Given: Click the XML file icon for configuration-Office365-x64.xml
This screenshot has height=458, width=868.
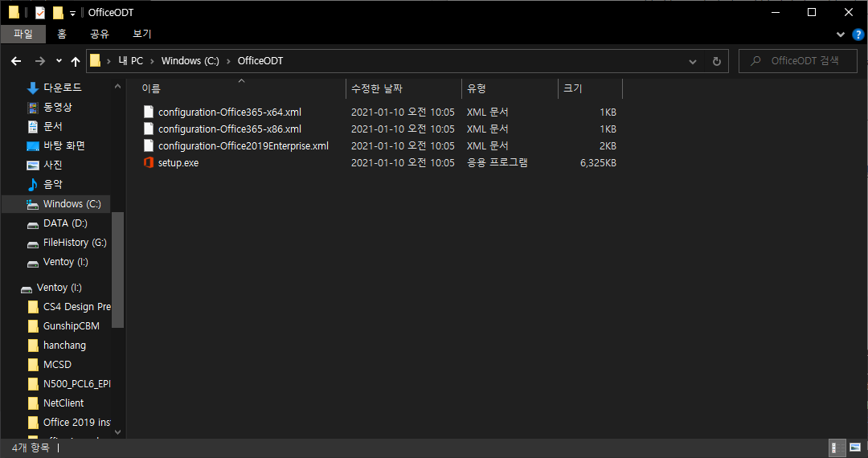Looking at the screenshot, I should 149,112.
